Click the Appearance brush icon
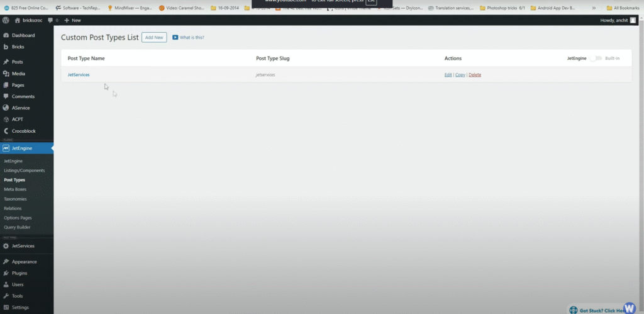This screenshot has width=644, height=314. coord(6,262)
